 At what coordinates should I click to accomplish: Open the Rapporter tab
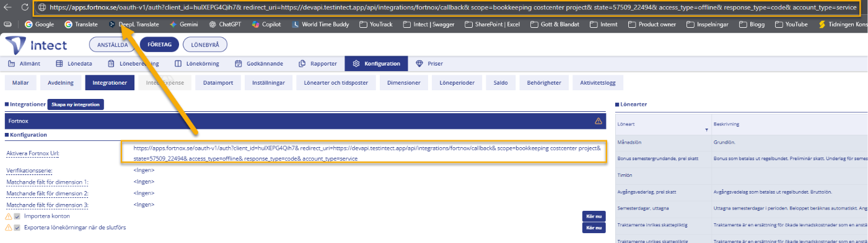[x=318, y=64]
